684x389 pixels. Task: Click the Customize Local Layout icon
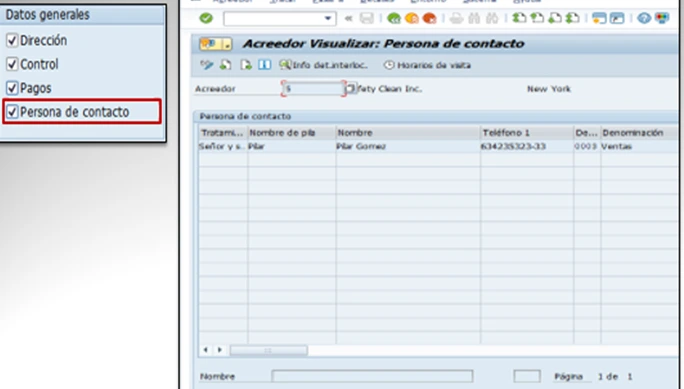tap(662, 18)
